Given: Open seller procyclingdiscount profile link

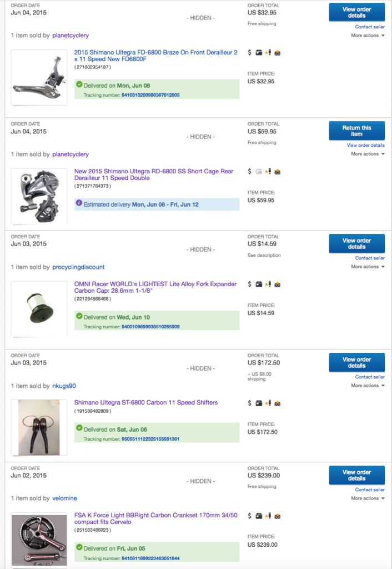Looking at the screenshot, I should 78,267.
